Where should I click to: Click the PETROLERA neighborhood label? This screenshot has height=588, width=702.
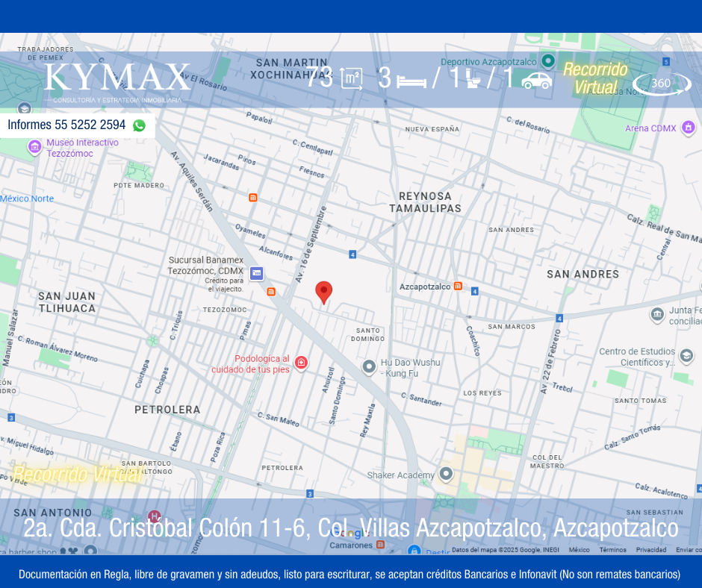coord(167,410)
